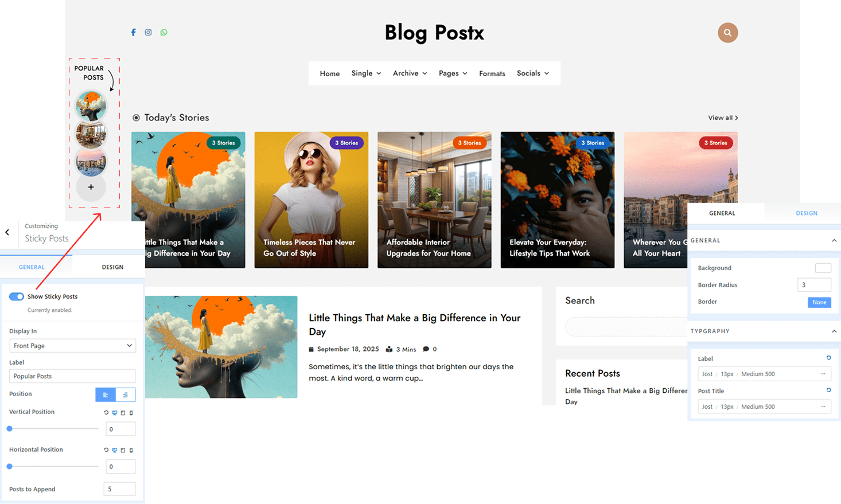Screen dimensions: 841x504
Task: Open the Facebook social link icon
Action: pyautogui.click(x=133, y=33)
